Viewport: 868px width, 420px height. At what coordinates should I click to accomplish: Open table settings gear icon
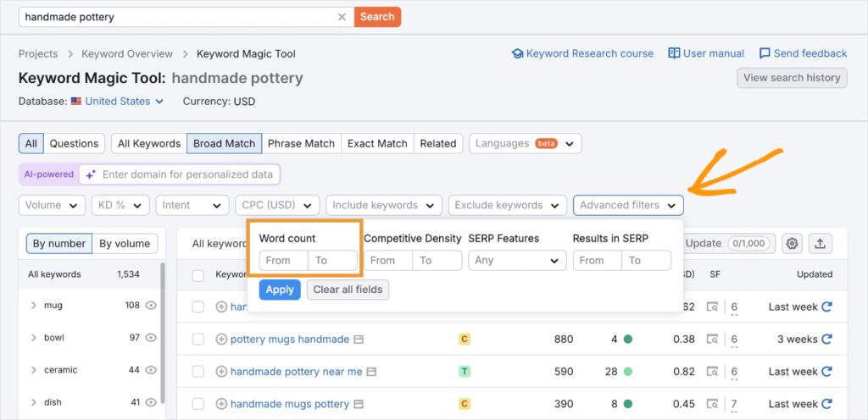(x=793, y=243)
